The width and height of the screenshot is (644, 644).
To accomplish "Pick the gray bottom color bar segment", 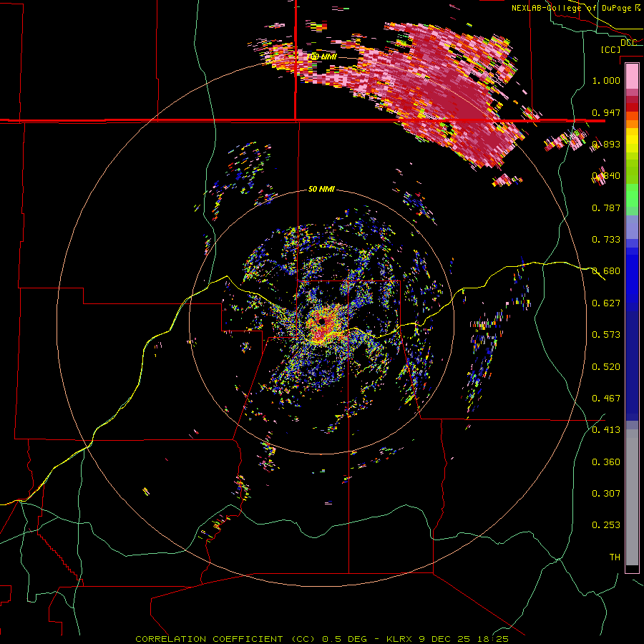I will [x=632, y=497].
